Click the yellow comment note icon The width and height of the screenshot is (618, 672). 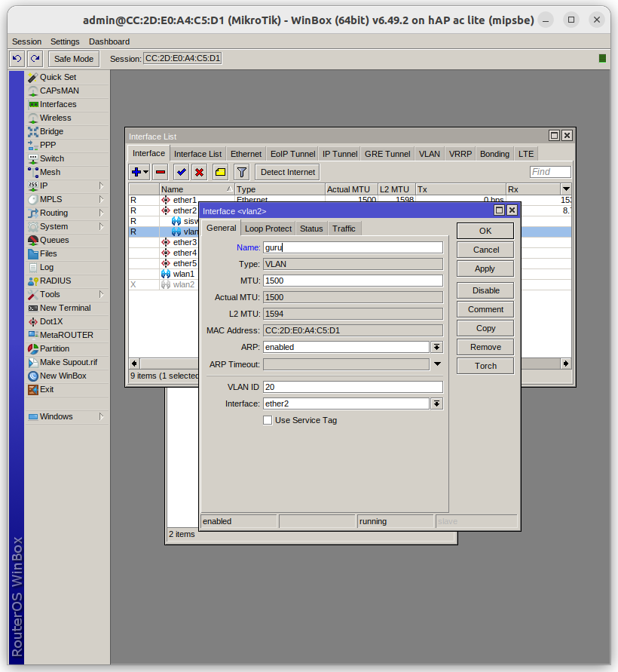pyautogui.click(x=220, y=172)
